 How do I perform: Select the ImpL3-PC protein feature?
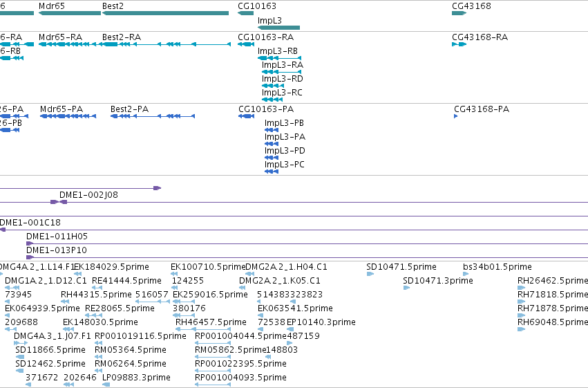pos(272,172)
